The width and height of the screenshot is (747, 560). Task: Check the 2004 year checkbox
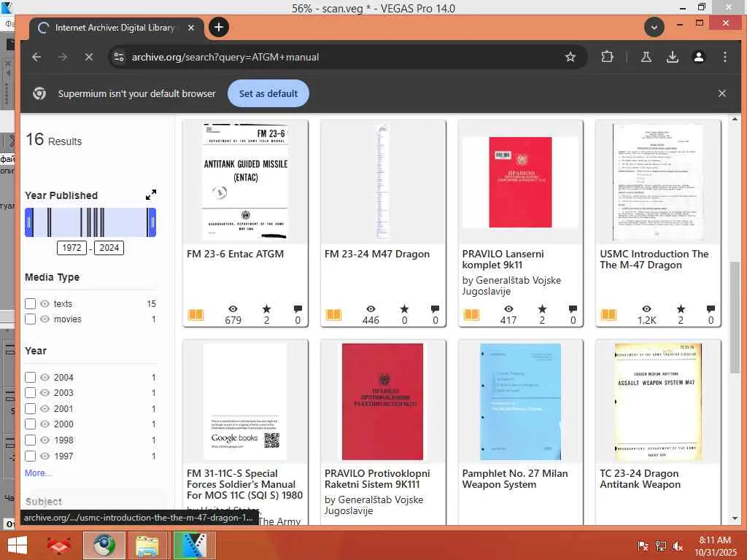pos(30,378)
